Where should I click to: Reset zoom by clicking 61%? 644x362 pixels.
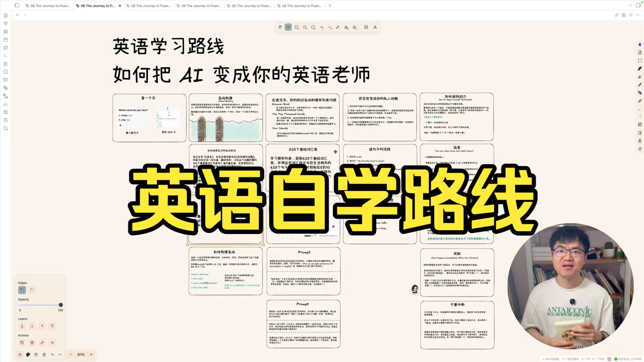click(81, 355)
